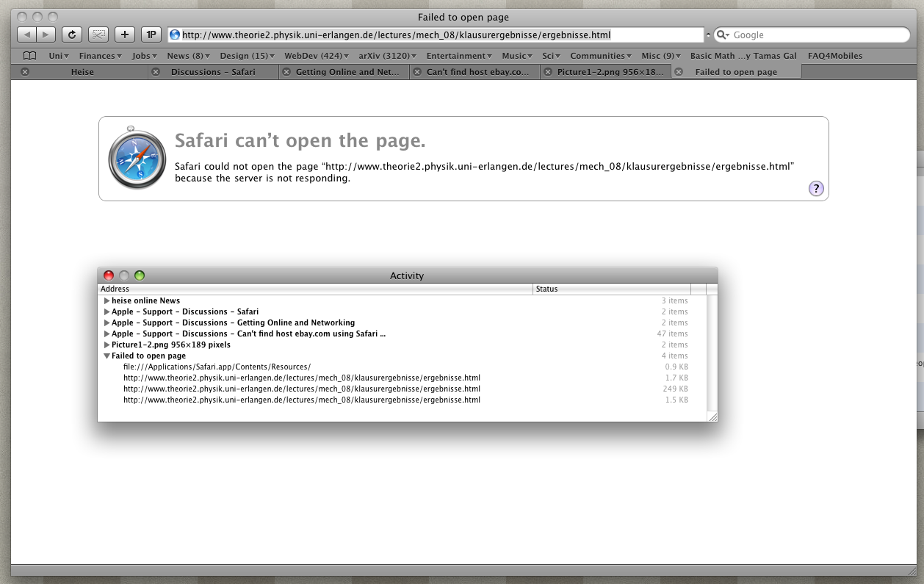Zoom the Activity window with the green button
This screenshot has height=584, width=924.
140,275
